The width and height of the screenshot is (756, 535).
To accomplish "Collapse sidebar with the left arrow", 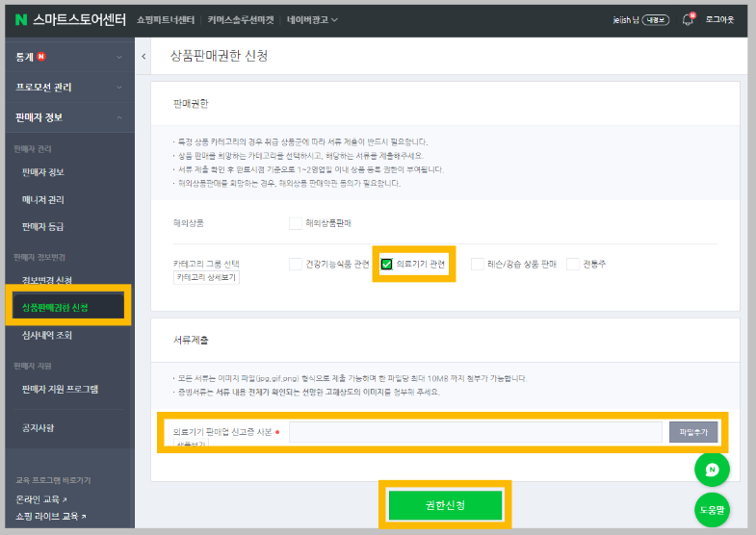I will coord(143,57).
